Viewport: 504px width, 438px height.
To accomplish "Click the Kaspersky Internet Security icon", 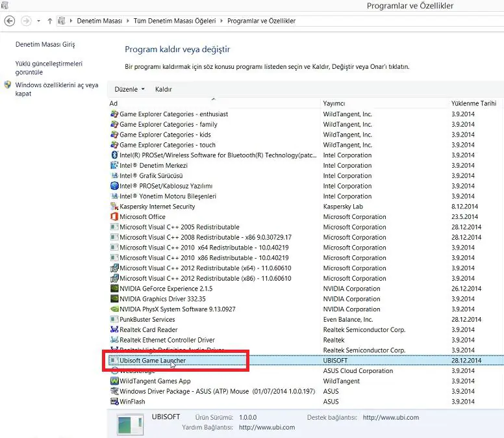I will [x=114, y=207].
